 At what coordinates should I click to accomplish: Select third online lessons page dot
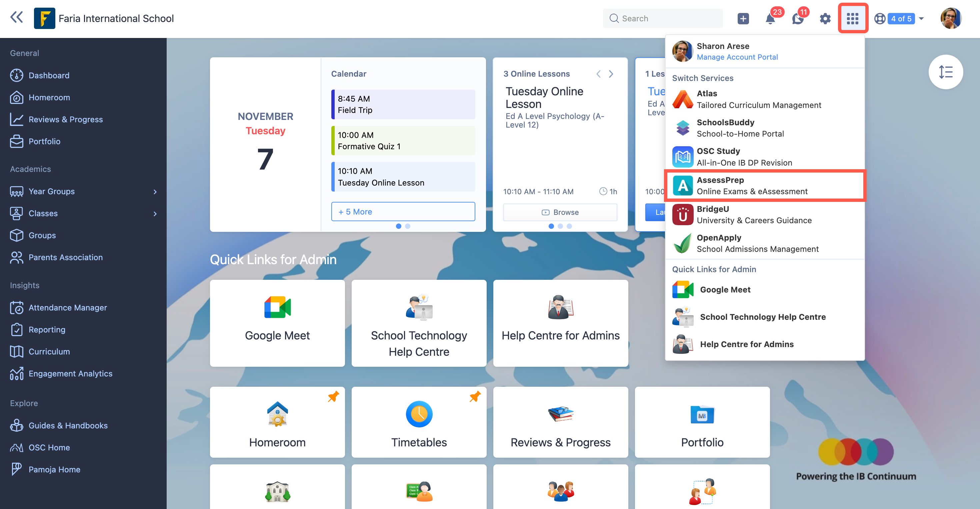tap(569, 226)
